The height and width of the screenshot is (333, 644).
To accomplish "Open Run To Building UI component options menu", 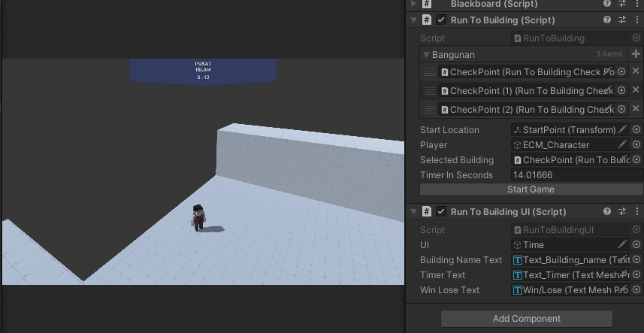I will 636,212.
